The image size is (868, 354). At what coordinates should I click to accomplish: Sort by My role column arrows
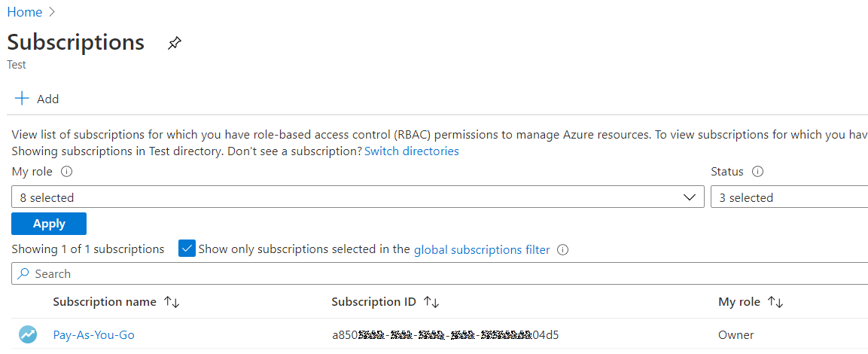[x=775, y=302]
